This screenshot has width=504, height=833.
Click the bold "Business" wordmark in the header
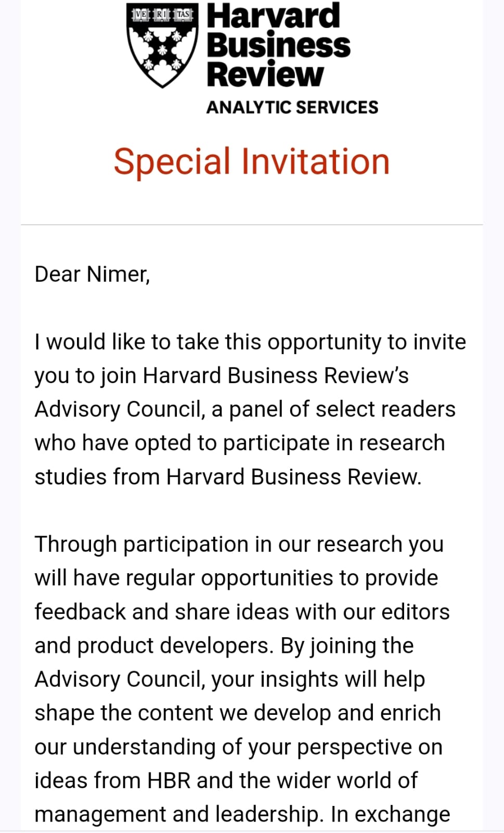(278, 45)
